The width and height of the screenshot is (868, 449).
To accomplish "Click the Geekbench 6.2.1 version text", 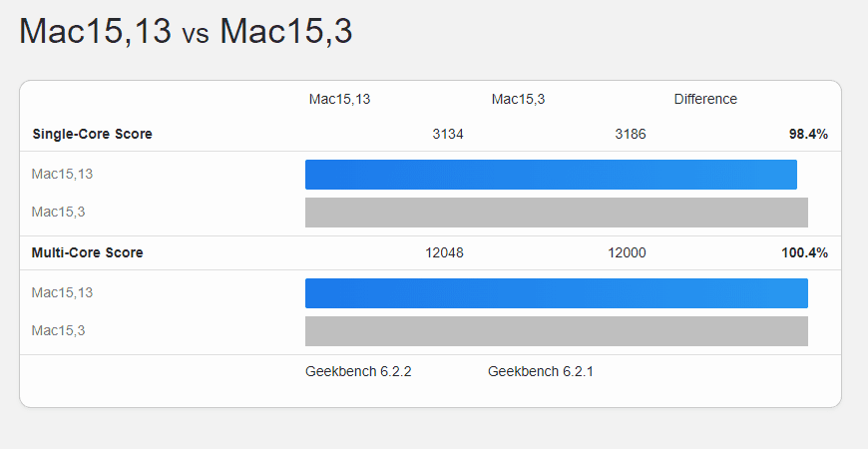I will 541,372.
